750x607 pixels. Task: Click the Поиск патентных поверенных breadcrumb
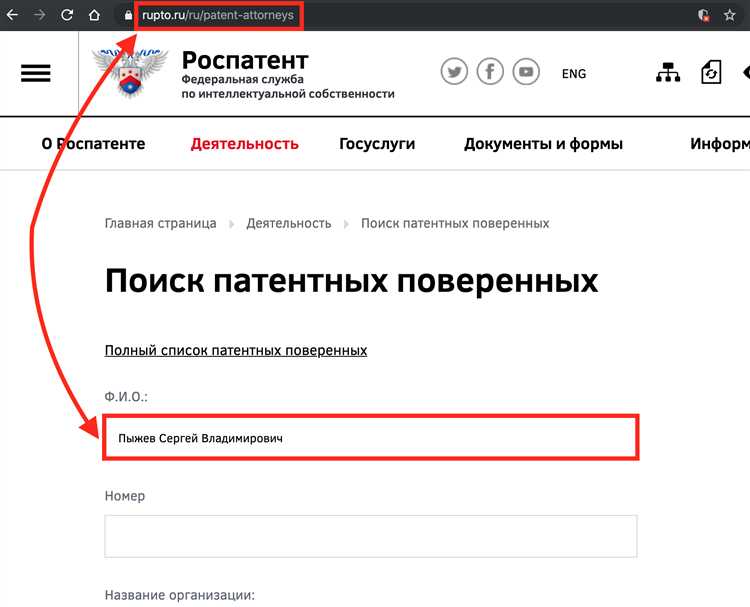click(455, 223)
